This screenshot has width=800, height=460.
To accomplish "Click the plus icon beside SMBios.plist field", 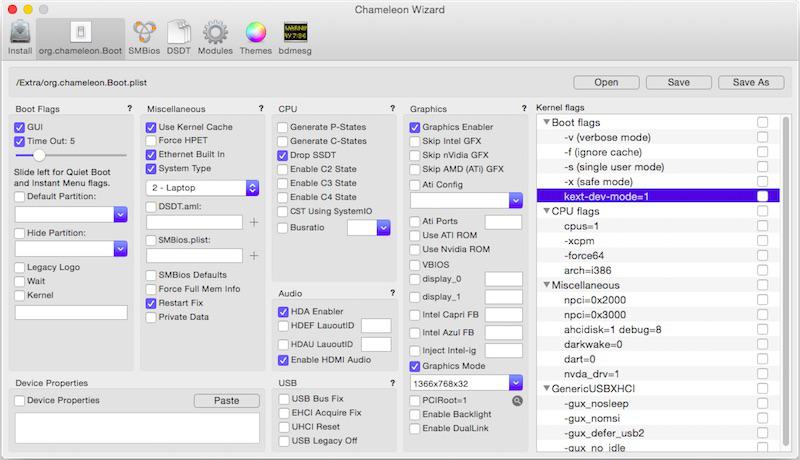I will coord(254,255).
